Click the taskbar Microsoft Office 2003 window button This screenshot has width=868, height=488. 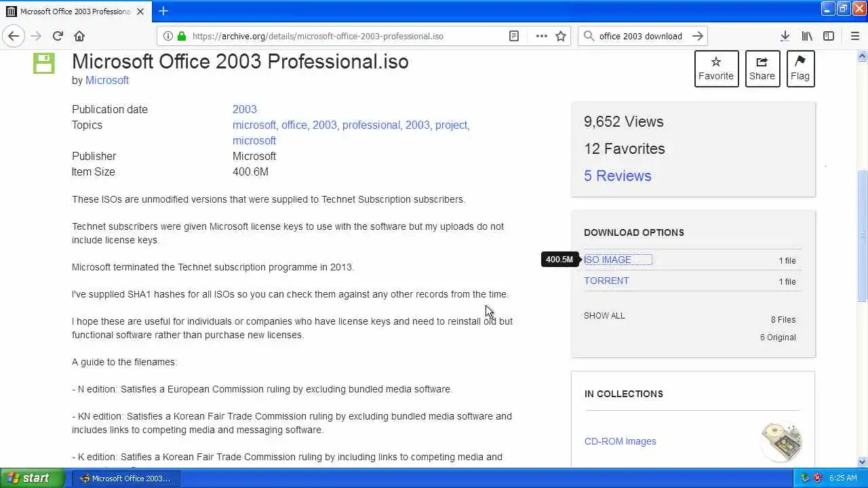pyautogui.click(x=125, y=478)
